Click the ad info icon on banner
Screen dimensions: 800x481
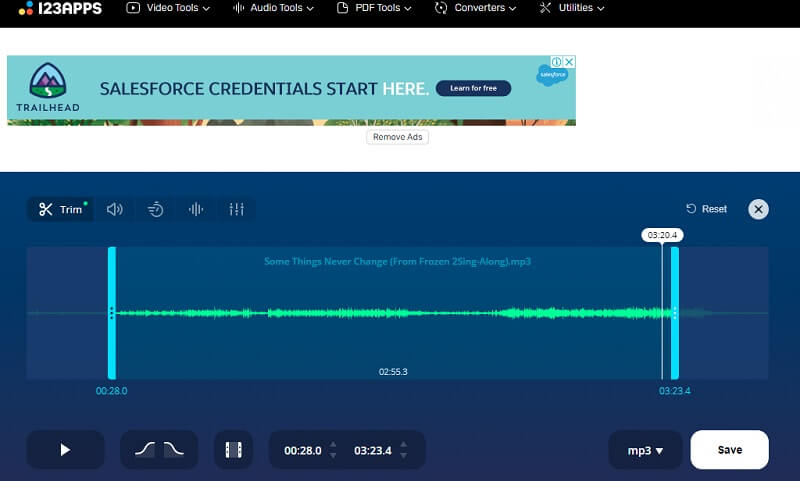[558, 62]
